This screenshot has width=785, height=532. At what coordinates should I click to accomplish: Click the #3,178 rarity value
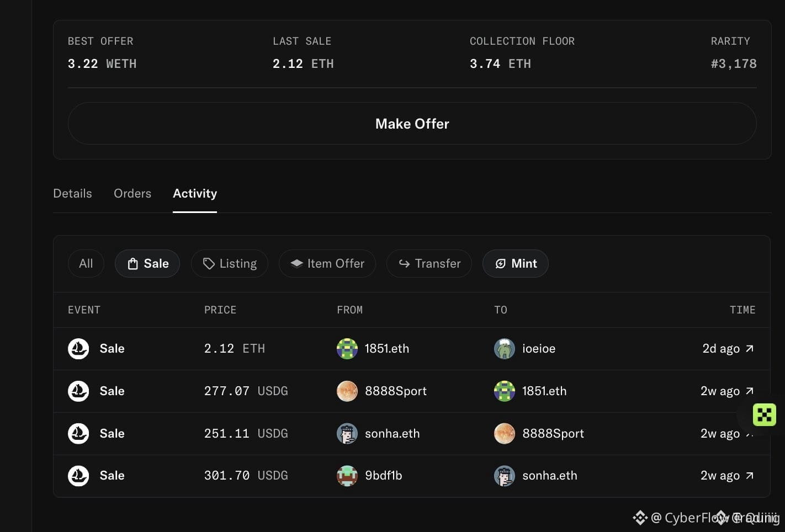pos(734,64)
